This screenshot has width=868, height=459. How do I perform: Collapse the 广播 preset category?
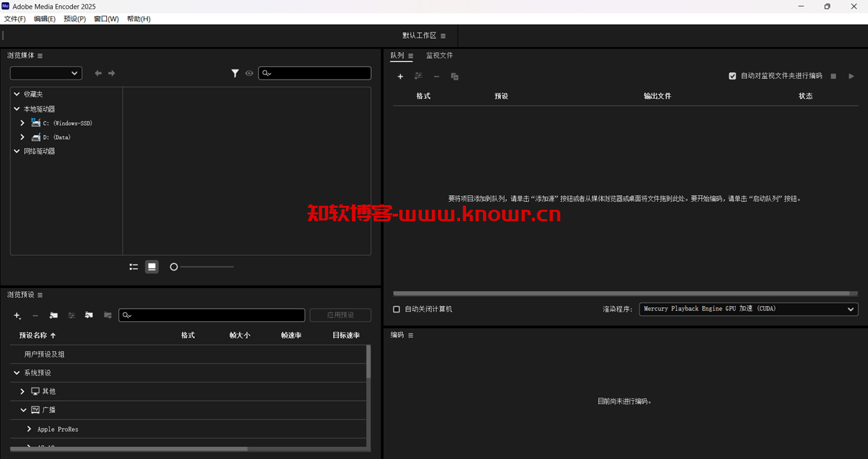[x=23, y=410]
